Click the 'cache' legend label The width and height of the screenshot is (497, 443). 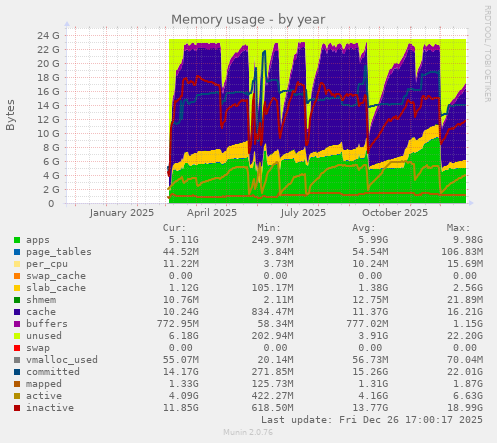41,312
